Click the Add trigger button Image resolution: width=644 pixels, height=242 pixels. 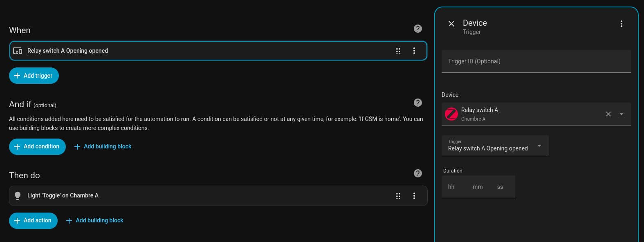34,76
